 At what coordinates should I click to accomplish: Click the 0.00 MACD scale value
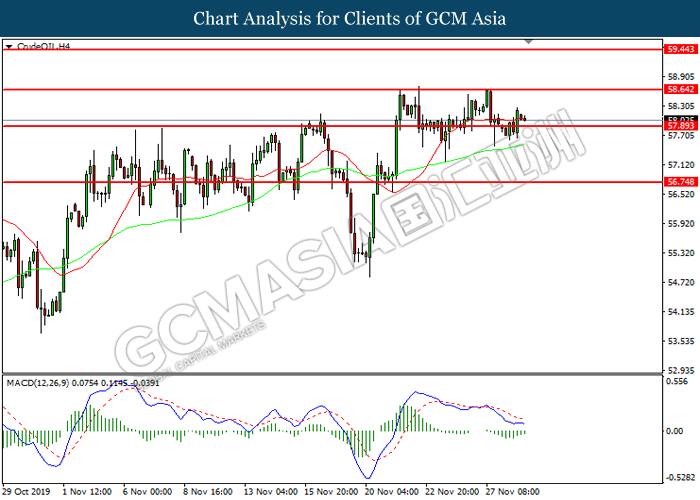pyautogui.click(x=675, y=431)
